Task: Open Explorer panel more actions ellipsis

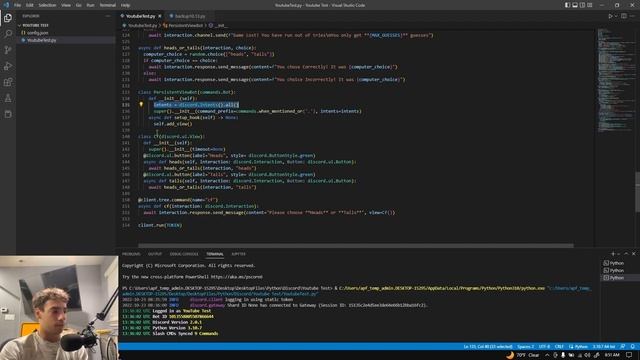Action: [x=108, y=16]
